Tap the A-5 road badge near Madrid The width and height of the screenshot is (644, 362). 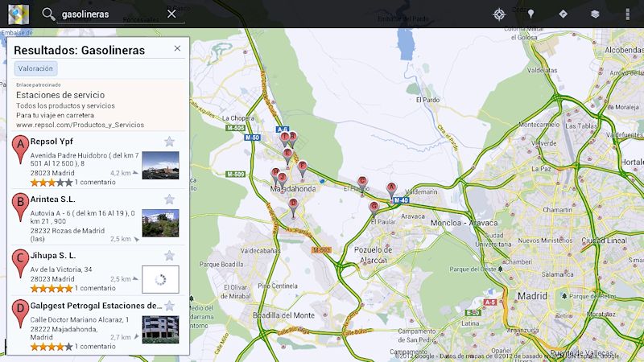(x=490, y=302)
